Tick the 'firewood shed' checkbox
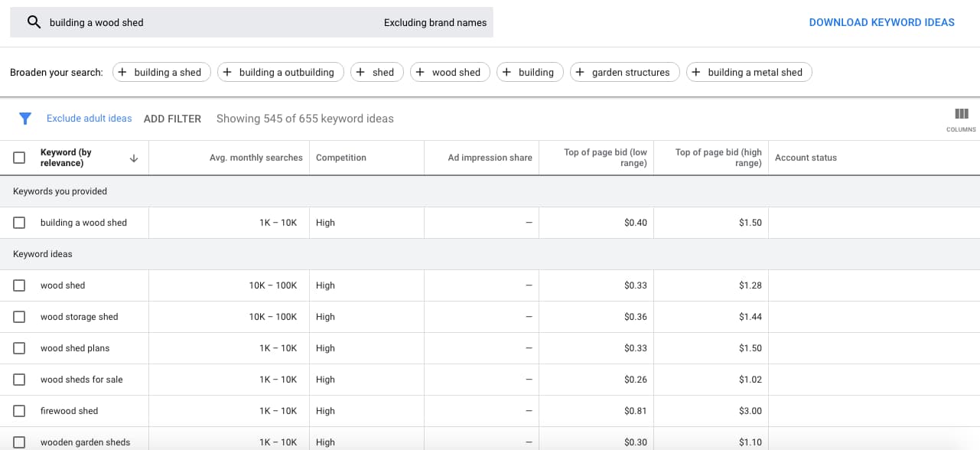 [19, 411]
